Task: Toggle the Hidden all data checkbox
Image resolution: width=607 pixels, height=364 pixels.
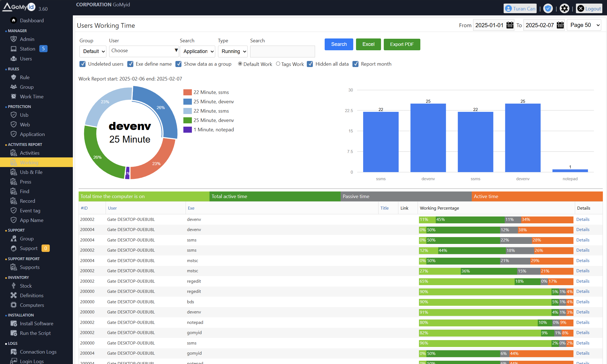Action: coord(310,64)
